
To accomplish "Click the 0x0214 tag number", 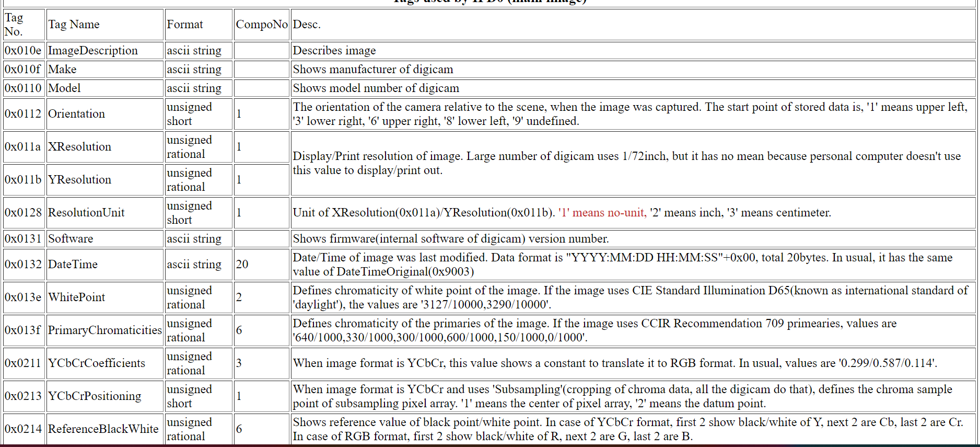I will [23, 429].
